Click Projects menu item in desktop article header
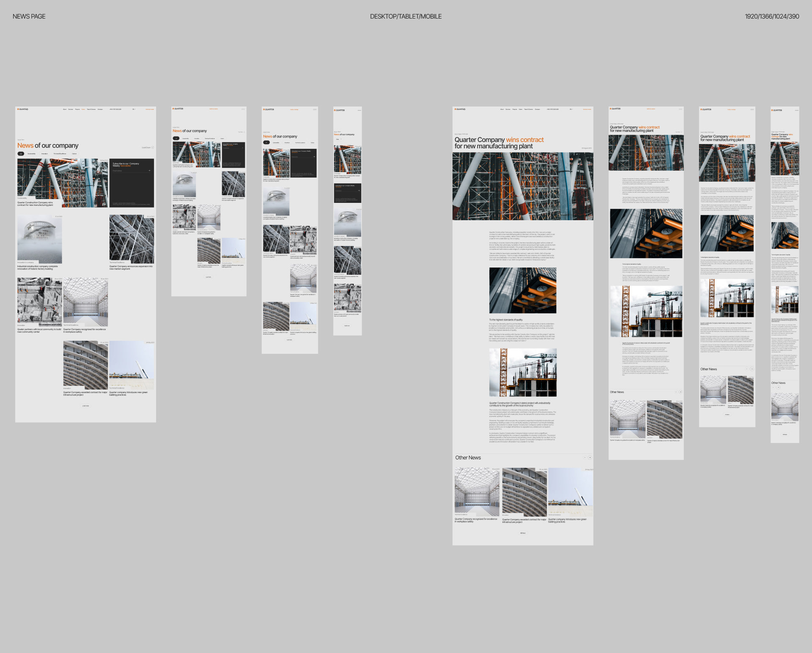Screen dimensions: 812x653 pos(515,109)
